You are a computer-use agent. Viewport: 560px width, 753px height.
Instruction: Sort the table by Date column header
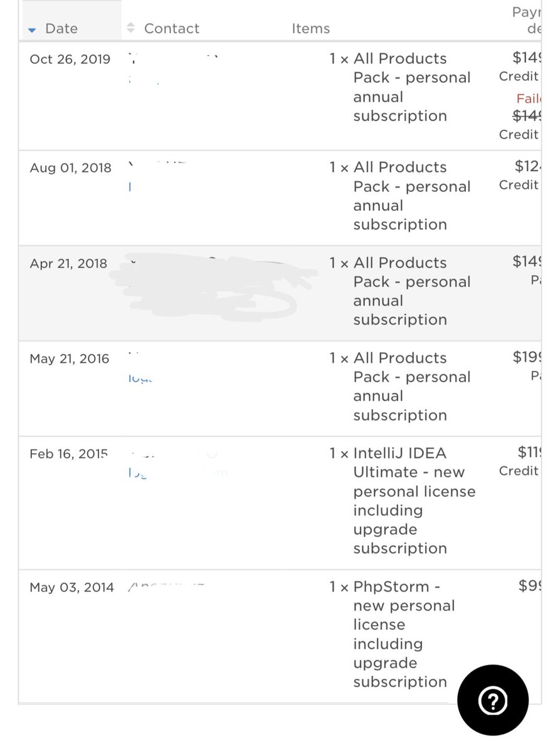pos(61,29)
